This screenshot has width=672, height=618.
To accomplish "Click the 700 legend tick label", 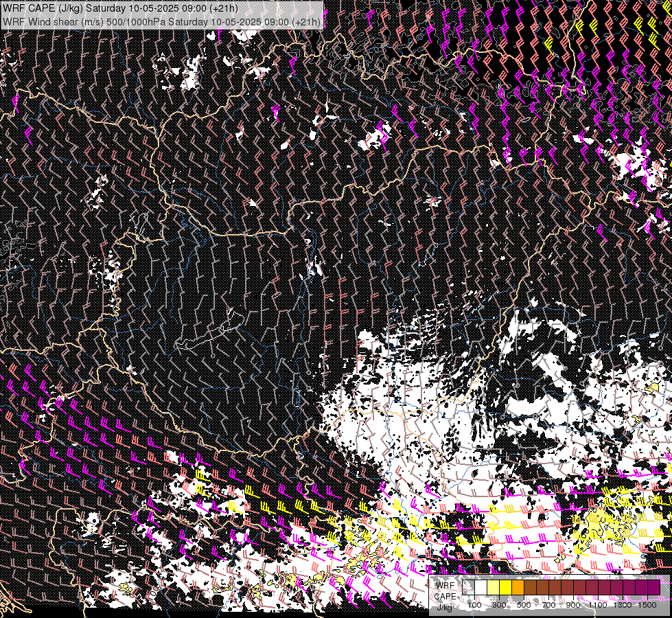I will (x=548, y=605).
